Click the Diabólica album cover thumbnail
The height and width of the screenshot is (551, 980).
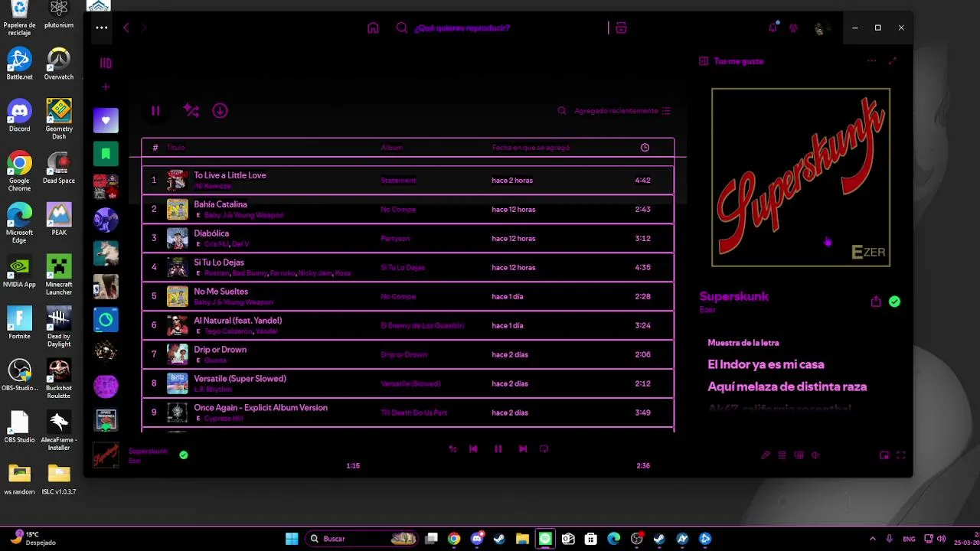point(178,239)
